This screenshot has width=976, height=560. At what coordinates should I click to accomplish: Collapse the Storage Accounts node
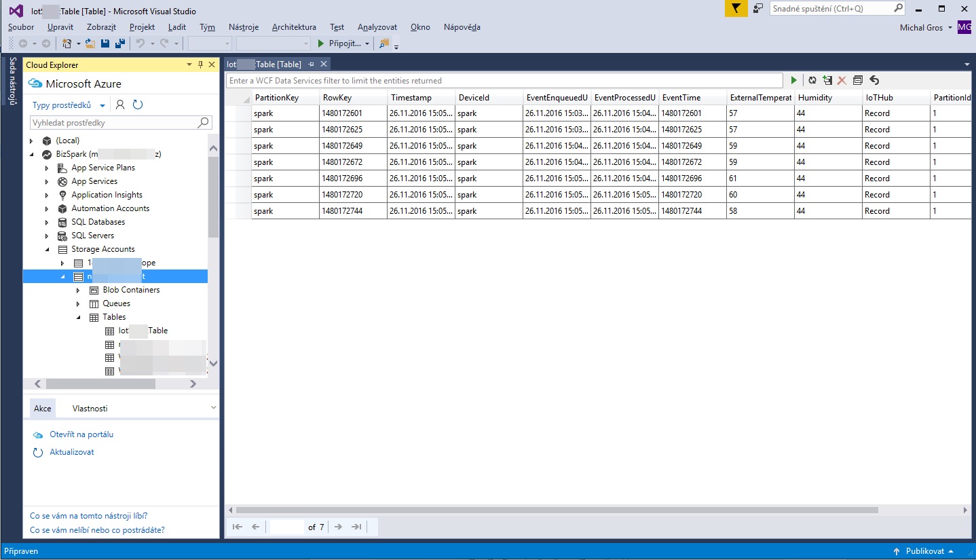pyautogui.click(x=47, y=249)
